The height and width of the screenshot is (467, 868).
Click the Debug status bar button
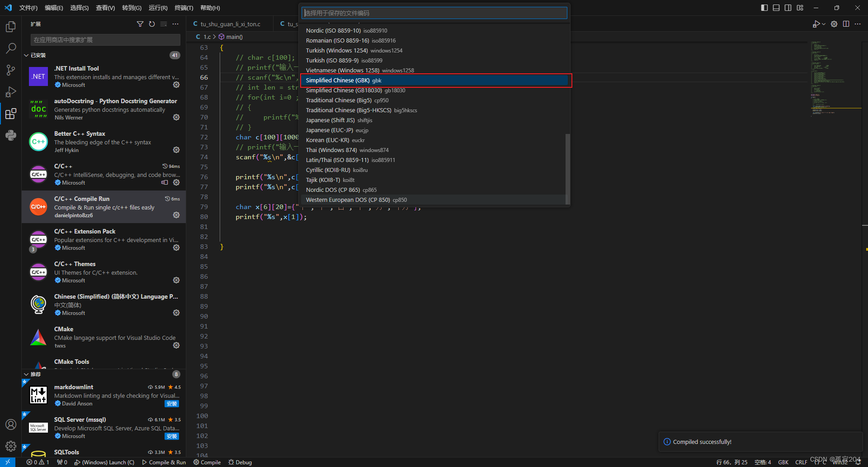(240, 462)
